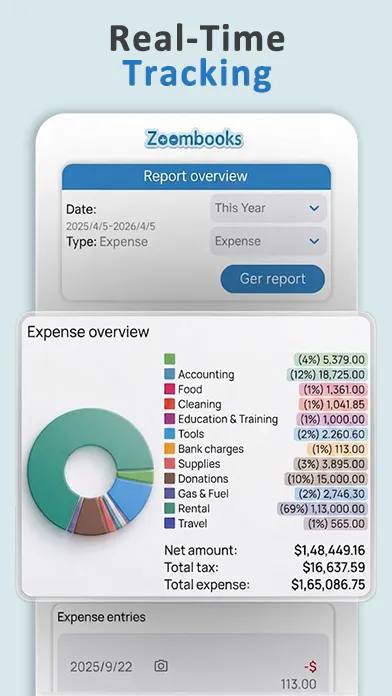Click the Expense overview heading
This screenshot has width=392, height=696.
(x=88, y=332)
